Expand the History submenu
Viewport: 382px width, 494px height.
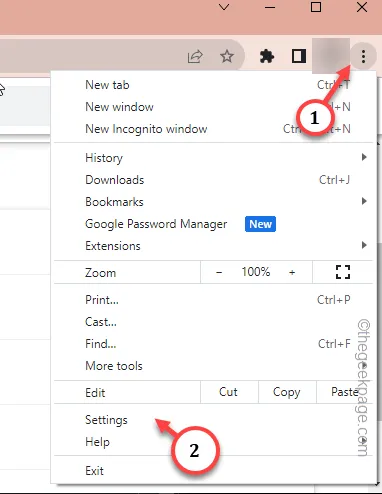pyautogui.click(x=213, y=158)
